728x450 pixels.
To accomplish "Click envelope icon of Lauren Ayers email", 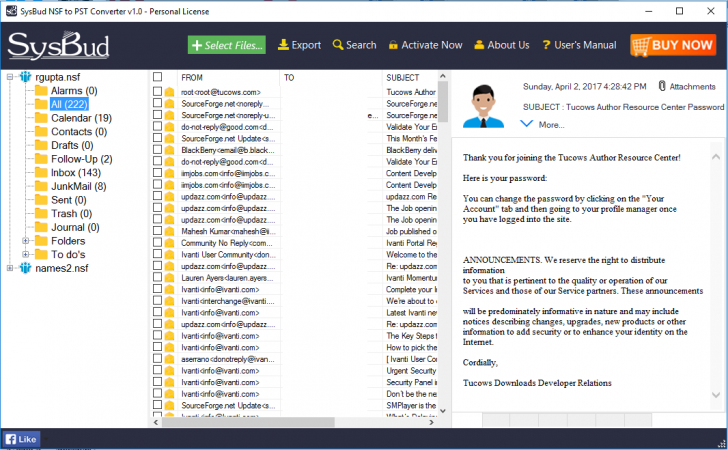I will [169, 278].
